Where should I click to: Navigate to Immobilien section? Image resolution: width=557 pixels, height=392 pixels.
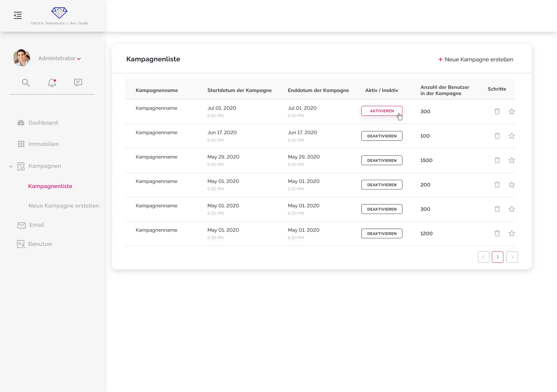(x=44, y=144)
